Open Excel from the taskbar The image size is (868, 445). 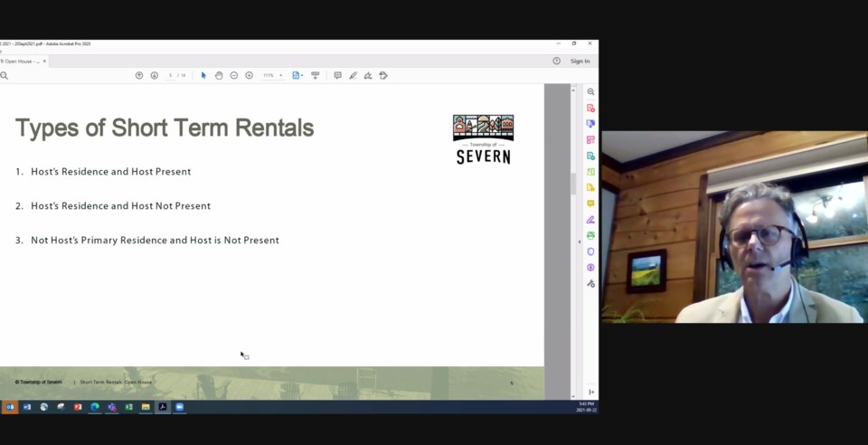tap(128, 407)
